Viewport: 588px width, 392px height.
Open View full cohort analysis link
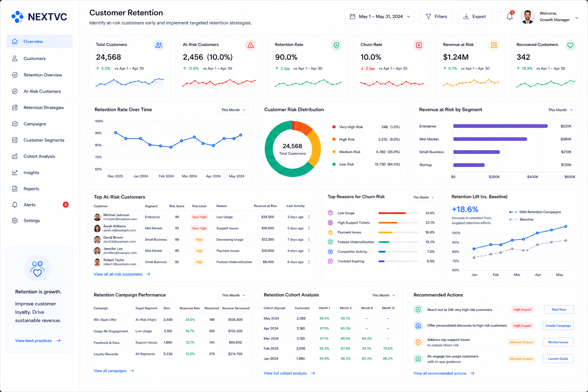click(289, 373)
